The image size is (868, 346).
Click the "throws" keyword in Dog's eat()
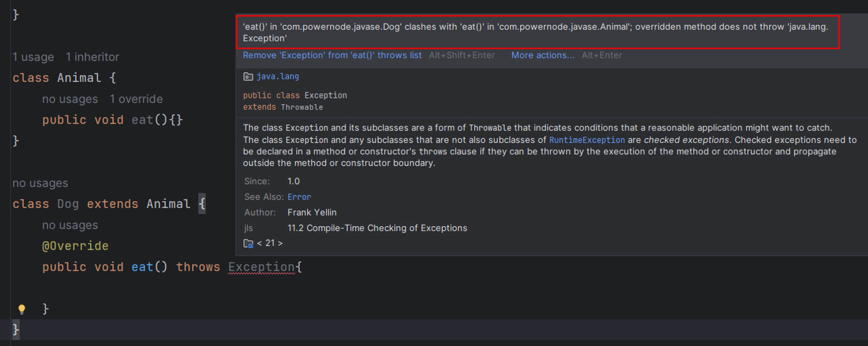pyautogui.click(x=198, y=267)
